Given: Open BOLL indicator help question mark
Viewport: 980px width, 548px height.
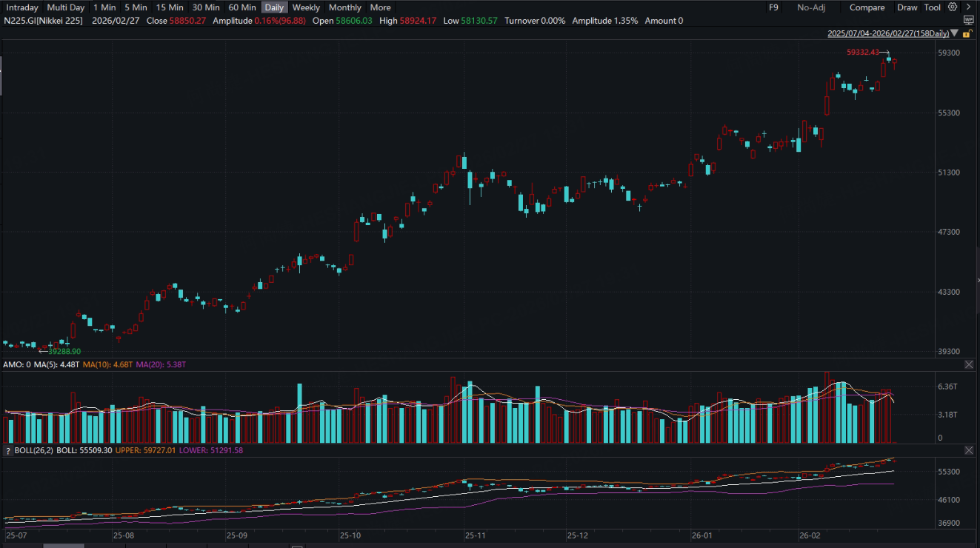Looking at the screenshot, I should point(8,450).
